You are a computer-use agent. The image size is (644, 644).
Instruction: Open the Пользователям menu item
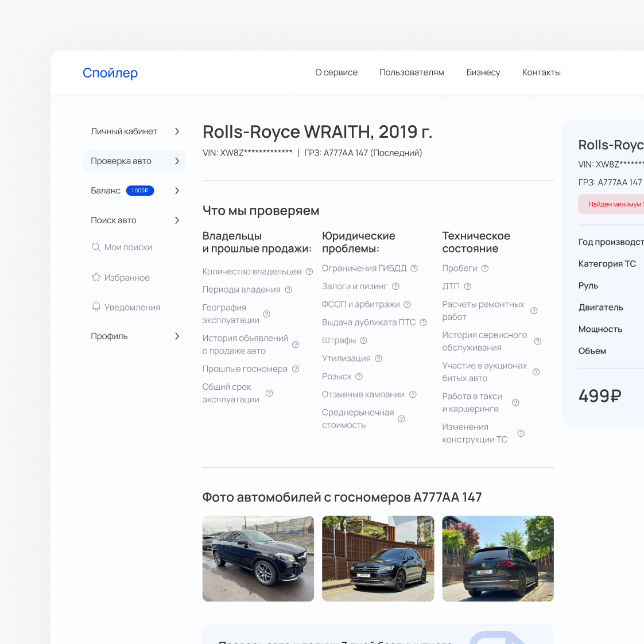click(x=412, y=72)
